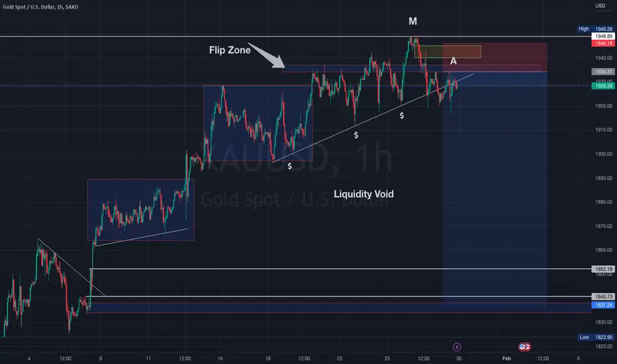Viewport: 617px width, 364px height.
Task: Click the 1948.89 horizontal line price label
Action: [603, 36]
